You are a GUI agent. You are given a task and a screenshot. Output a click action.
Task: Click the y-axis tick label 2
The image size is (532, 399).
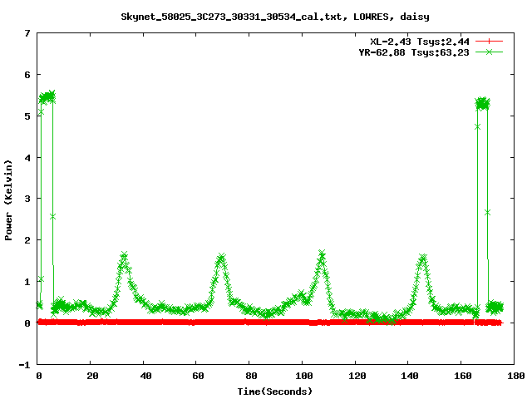(27, 240)
